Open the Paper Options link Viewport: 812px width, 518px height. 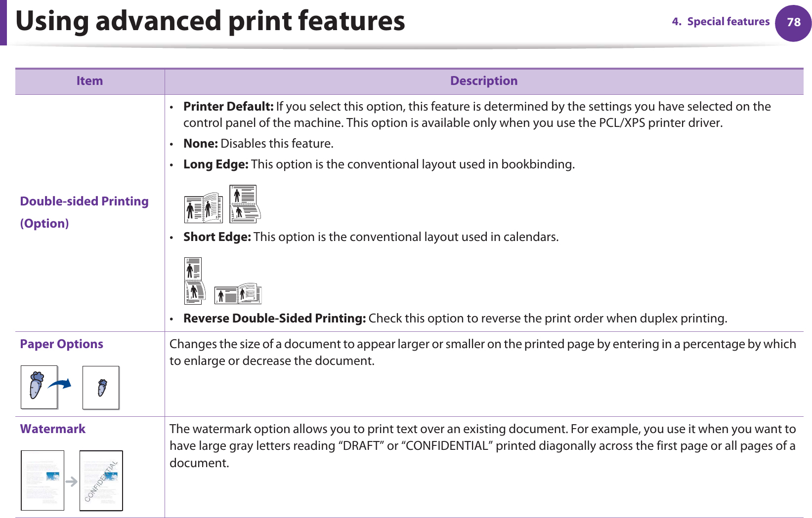(x=62, y=344)
